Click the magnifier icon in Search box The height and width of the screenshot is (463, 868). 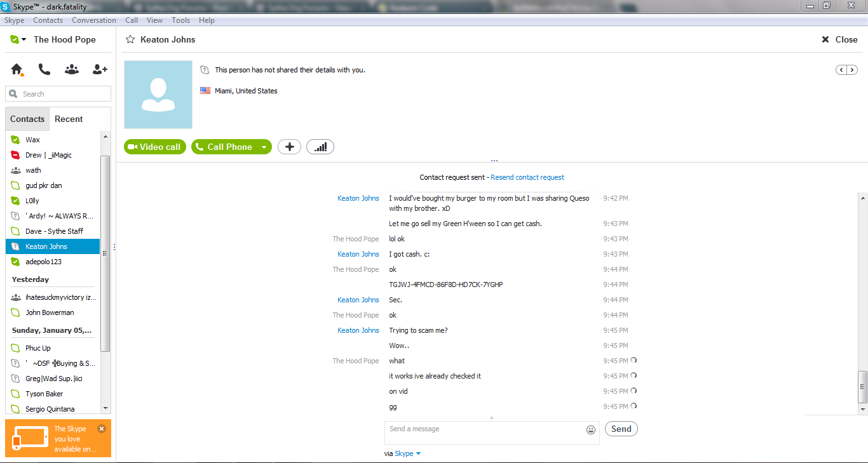13,94
